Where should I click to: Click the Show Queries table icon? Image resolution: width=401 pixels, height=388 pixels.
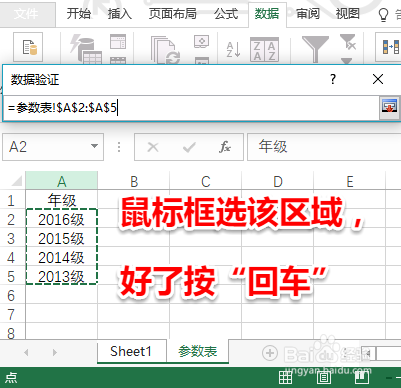[x=118, y=41]
